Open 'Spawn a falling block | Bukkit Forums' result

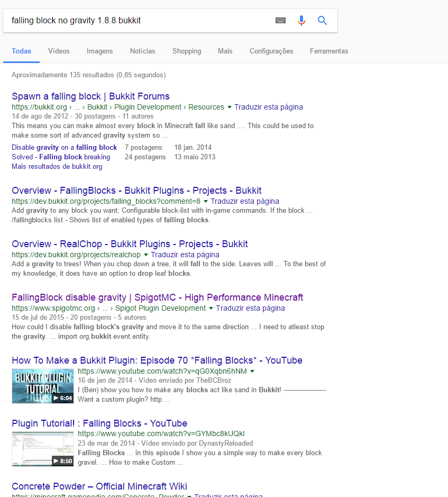(x=90, y=96)
